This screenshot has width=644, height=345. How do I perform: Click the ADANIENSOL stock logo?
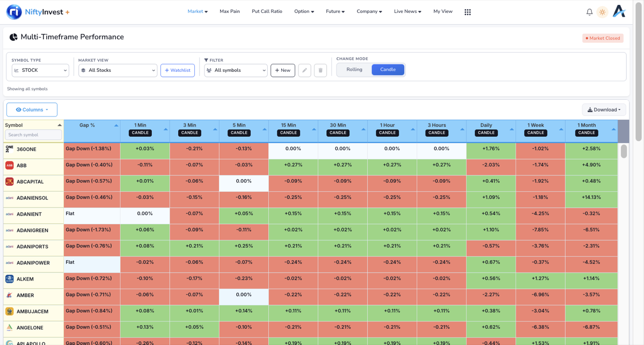[x=9, y=197]
